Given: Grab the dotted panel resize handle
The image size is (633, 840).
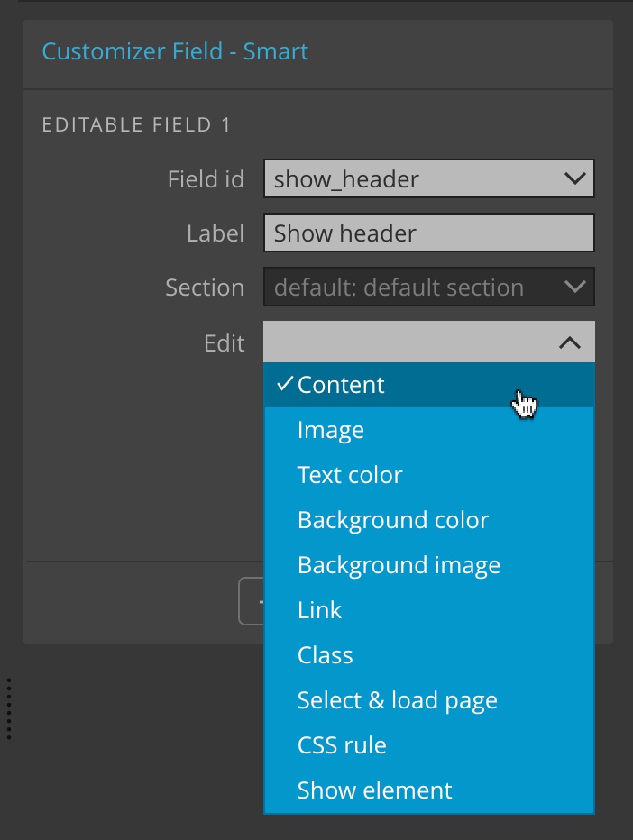Looking at the screenshot, I should [9, 708].
